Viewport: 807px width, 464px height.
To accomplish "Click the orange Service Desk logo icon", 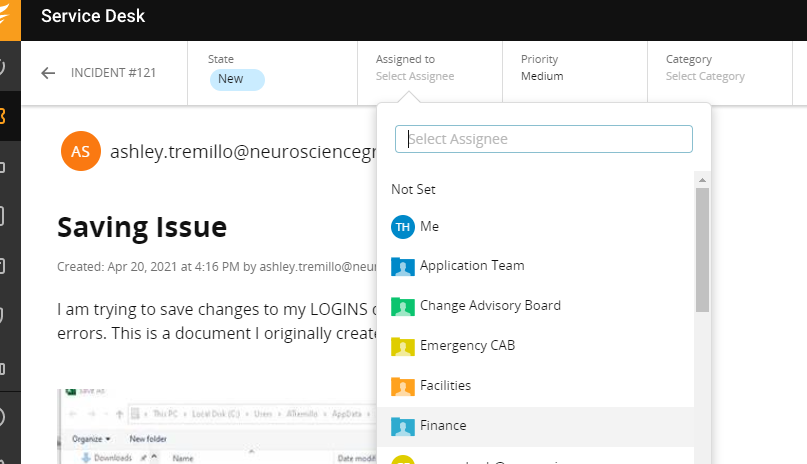I will click(x=9, y=20).
